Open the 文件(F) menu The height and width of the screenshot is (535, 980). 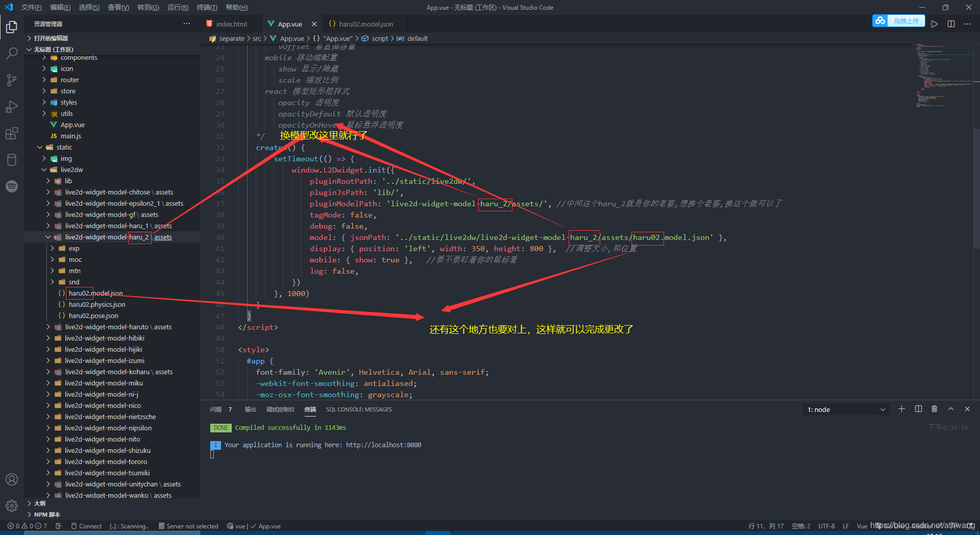tap(32, 7)
